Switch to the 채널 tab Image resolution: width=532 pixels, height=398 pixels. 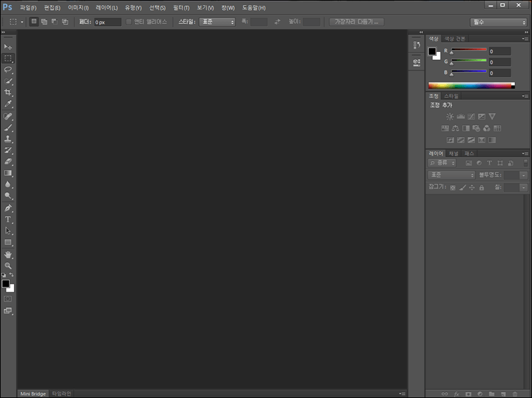(x=454, y=154)
